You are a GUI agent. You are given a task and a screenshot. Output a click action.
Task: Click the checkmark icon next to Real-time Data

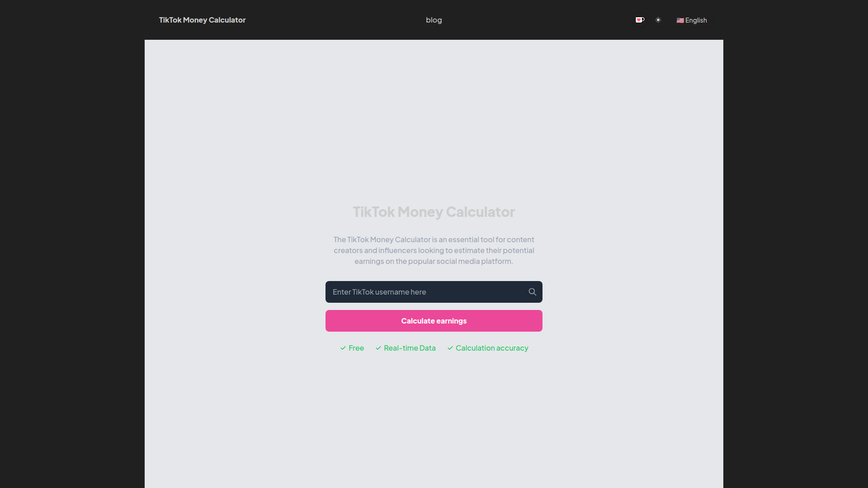point(378,348)
